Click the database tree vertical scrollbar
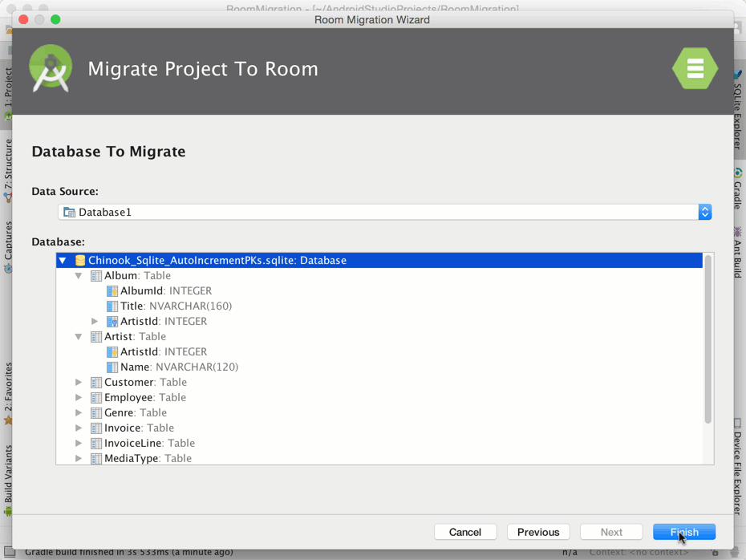746x560 pixels. click(708, 339)
